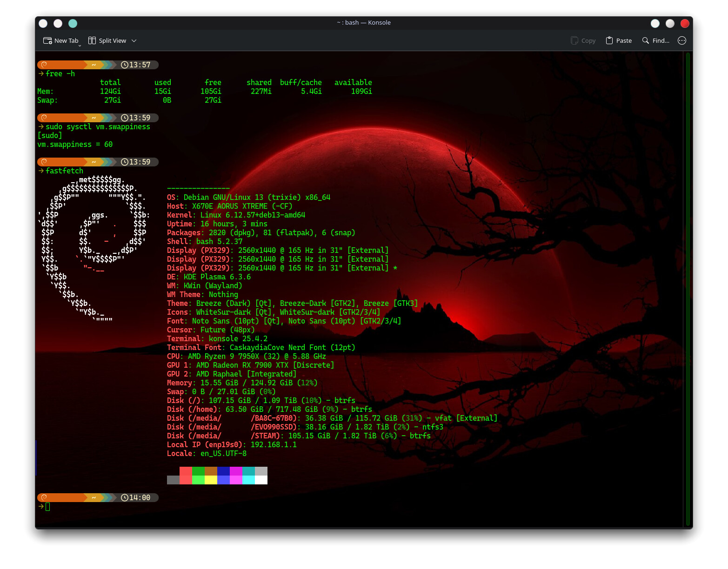Close Konsole with the red button
This screenshot has height=569, width=728.
coord(685,23)
